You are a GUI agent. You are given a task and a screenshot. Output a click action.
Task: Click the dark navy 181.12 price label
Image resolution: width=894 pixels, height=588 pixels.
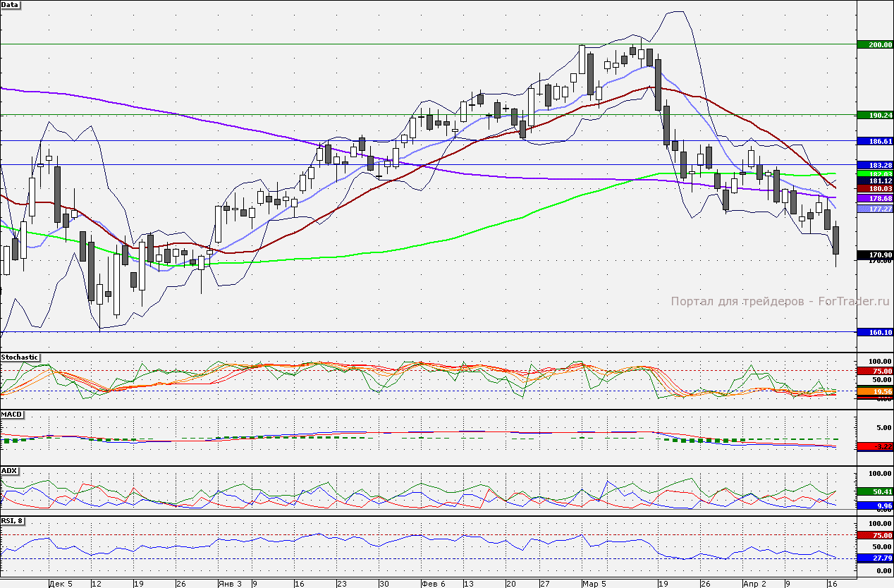coord(875,181)
